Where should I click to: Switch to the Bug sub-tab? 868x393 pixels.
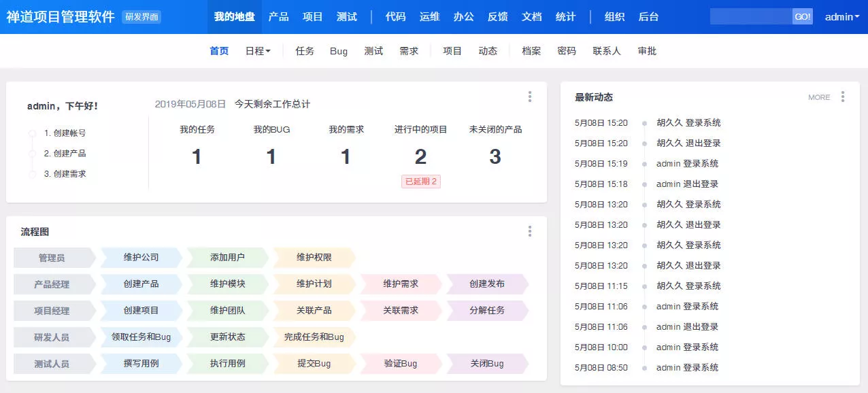339,51
